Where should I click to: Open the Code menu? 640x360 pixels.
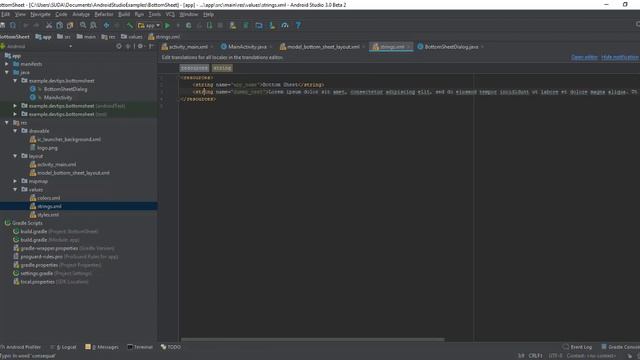click(x=61, y=14)
